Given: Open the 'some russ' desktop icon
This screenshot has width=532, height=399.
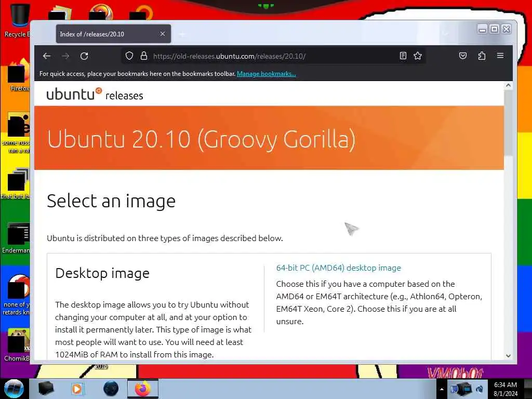Looking at the screenshot, I should [x=17, y=132].
